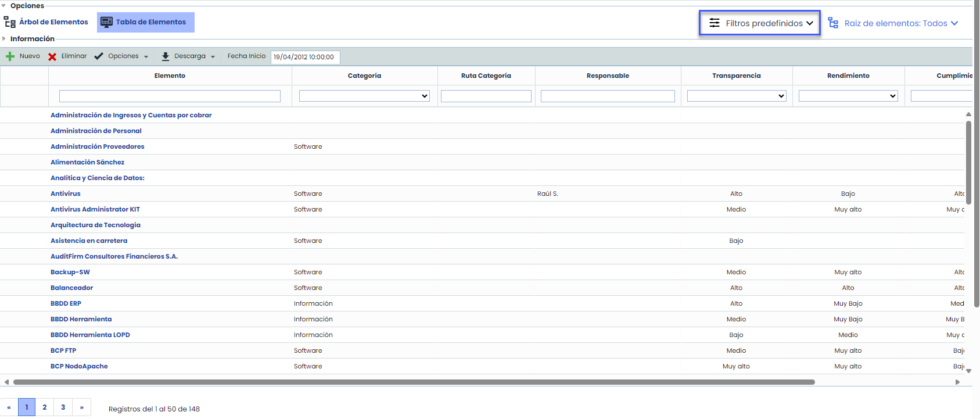Open the BBDD Herramienta LOPD link

90,335
